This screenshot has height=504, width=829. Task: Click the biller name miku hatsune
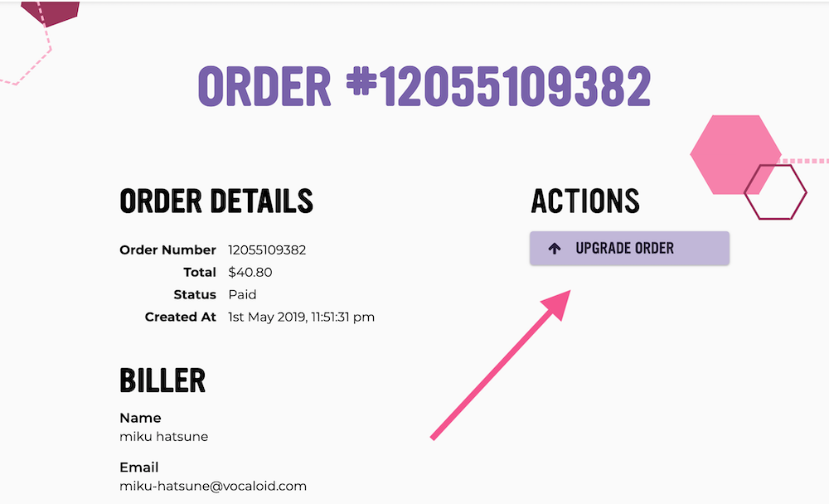pos(164,436)
